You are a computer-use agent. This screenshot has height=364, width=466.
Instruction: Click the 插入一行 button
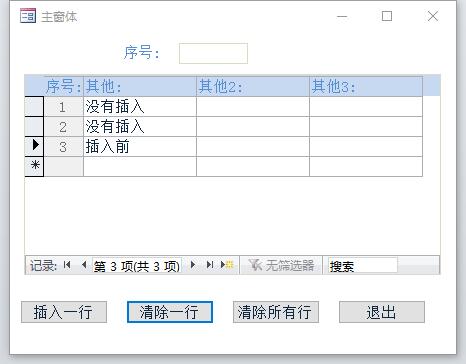click(64, 312)
